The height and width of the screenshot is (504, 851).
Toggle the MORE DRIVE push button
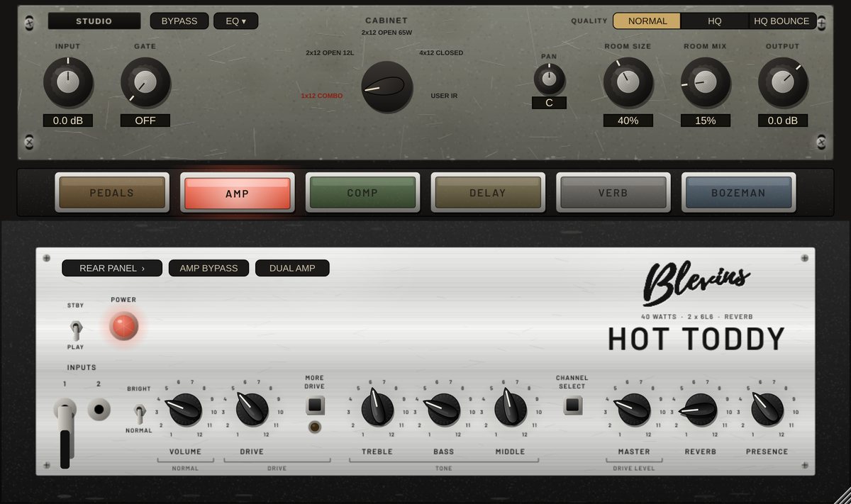(x=315, y=405)
